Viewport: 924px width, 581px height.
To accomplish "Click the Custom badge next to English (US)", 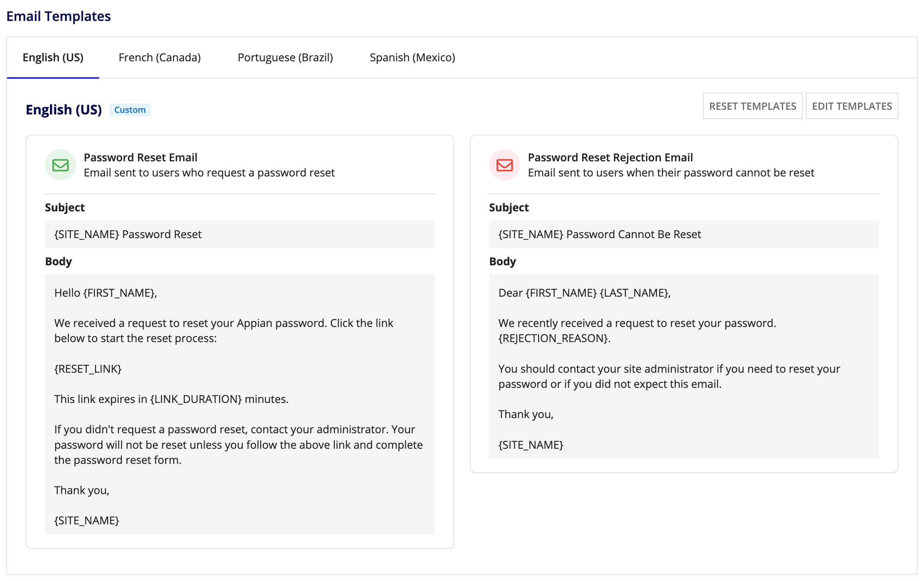I will (130, 110).
